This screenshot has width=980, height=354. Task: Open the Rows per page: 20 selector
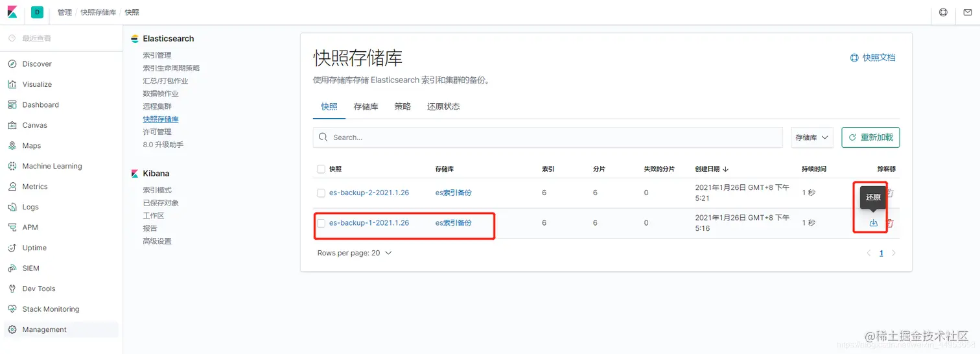coord(355,253)
